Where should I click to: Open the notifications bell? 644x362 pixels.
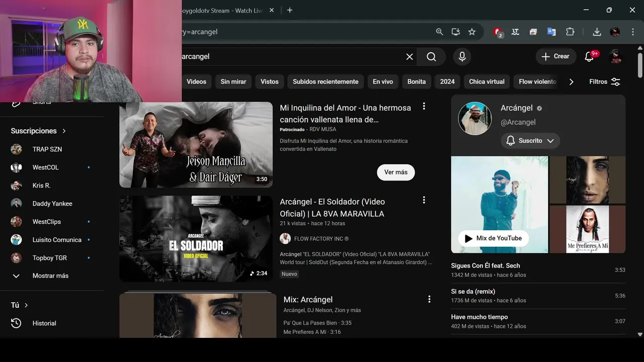[590, 56]
